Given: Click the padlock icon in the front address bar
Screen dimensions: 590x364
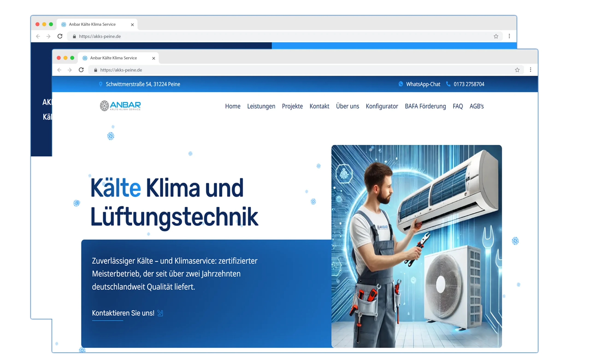Looking at the screenshot, I should [x=96, y=70].
